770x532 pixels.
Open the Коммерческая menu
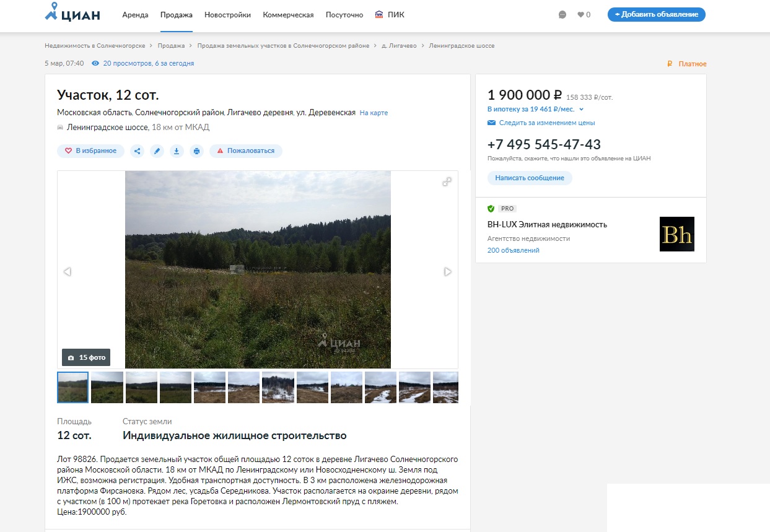coord(288,15)
